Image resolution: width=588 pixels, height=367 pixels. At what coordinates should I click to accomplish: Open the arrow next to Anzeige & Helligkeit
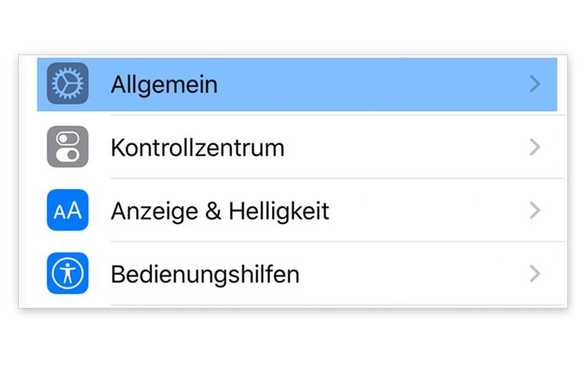pos(535,210)
